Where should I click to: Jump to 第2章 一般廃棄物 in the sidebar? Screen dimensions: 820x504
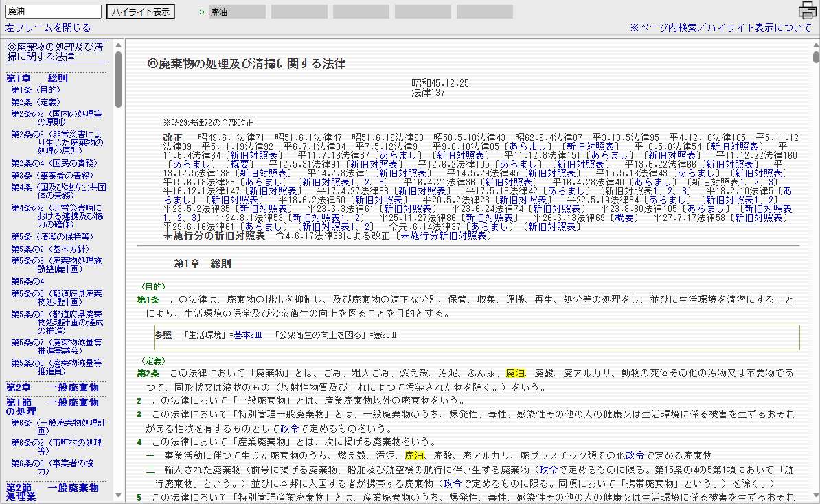coord(52,387)
